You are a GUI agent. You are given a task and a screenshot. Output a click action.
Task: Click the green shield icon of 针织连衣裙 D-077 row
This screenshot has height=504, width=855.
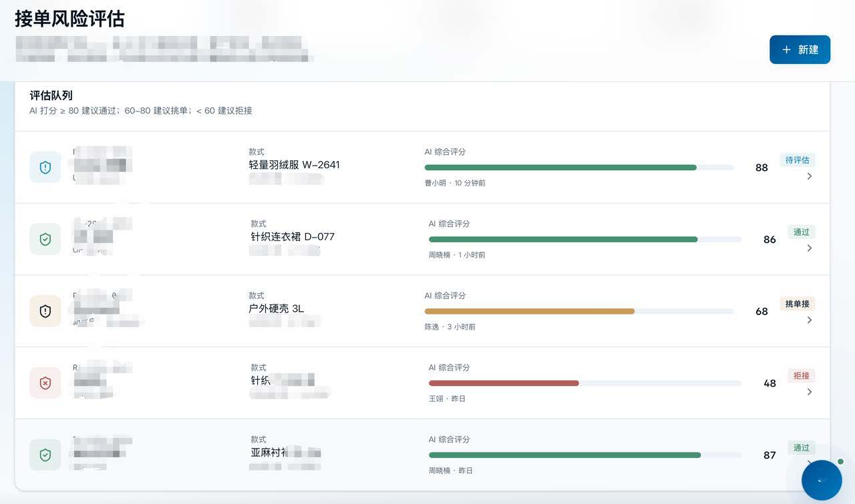45,239
